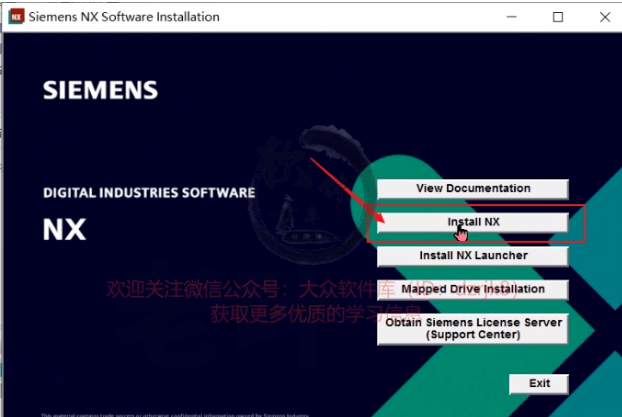The width and height of the screenshot is (622, 417).
Task: Start installation with Install NX button
Action: coord(472,222)
